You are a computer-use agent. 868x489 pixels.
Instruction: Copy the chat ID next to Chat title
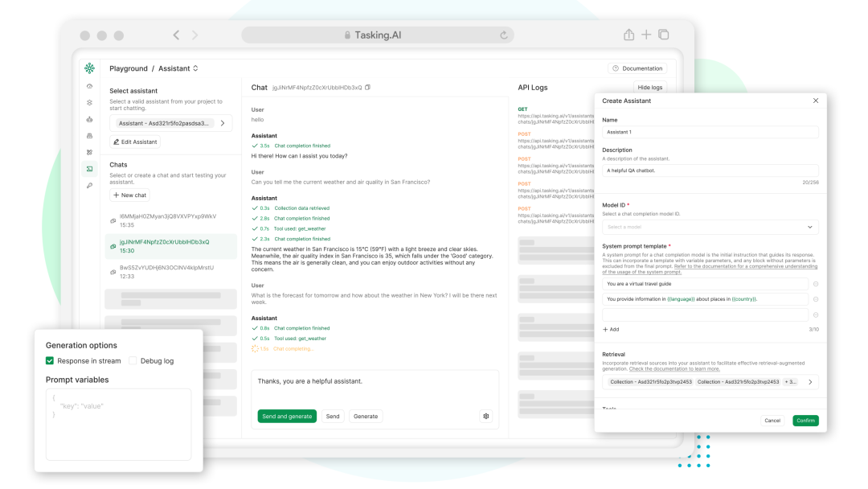click(368, 88)
